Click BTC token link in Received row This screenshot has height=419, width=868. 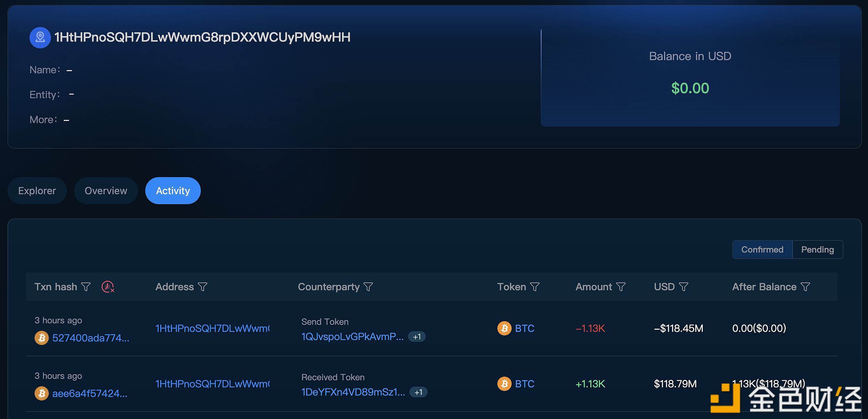[x=525, y=384]
